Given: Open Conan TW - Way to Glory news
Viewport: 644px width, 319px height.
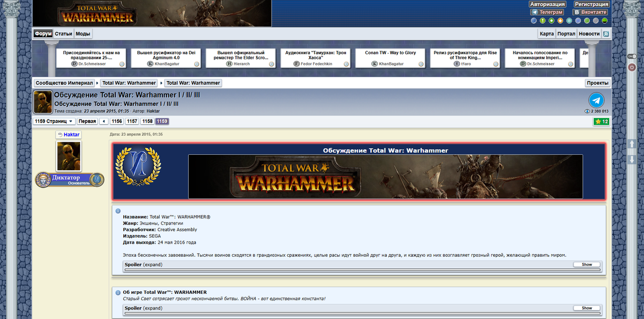Looking at the screenshot, I should tap(390, 58).
